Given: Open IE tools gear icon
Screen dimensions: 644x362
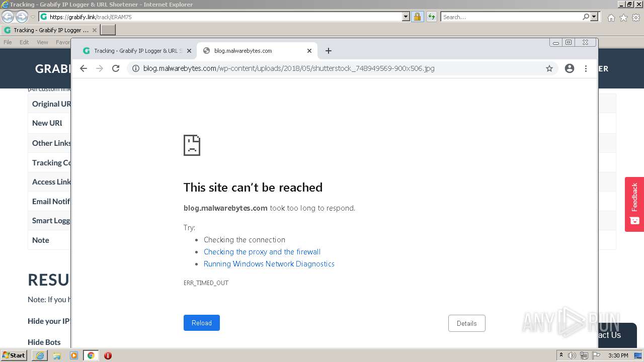Looking at the screenshot, I should click(636, 18).
